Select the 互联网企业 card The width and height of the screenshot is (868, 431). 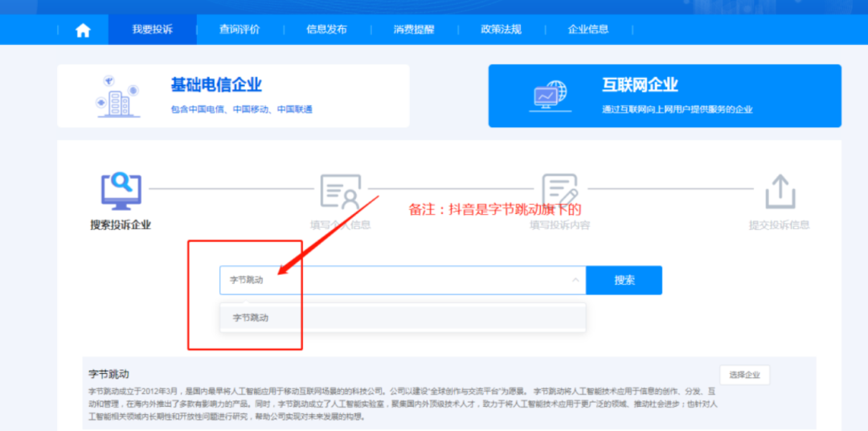665,96
